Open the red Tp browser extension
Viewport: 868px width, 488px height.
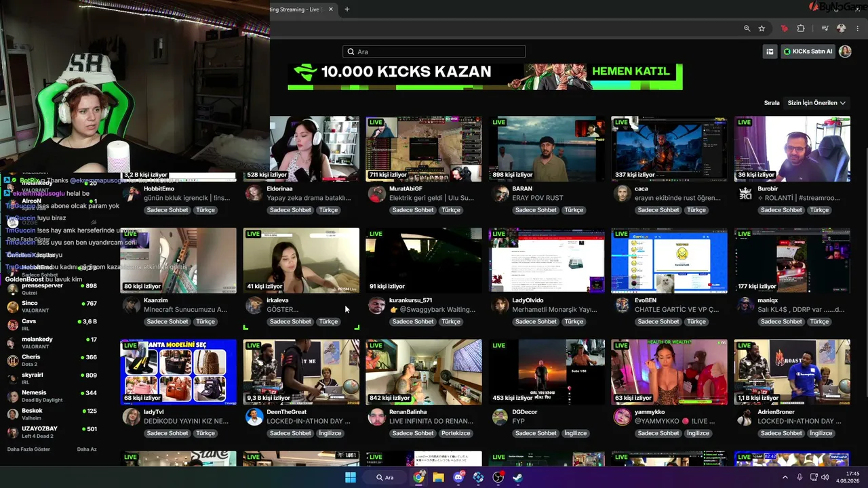coord(785,28)
